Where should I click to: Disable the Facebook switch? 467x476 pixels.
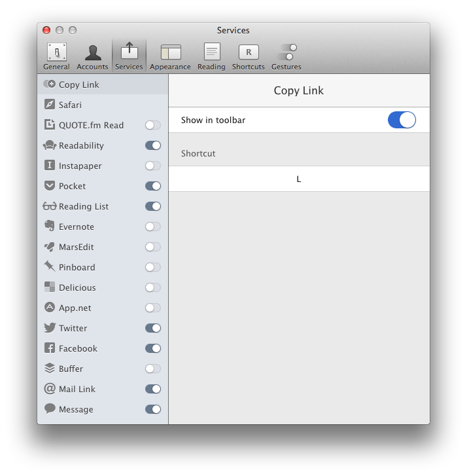pyautogui.click(x=153, y=348)
